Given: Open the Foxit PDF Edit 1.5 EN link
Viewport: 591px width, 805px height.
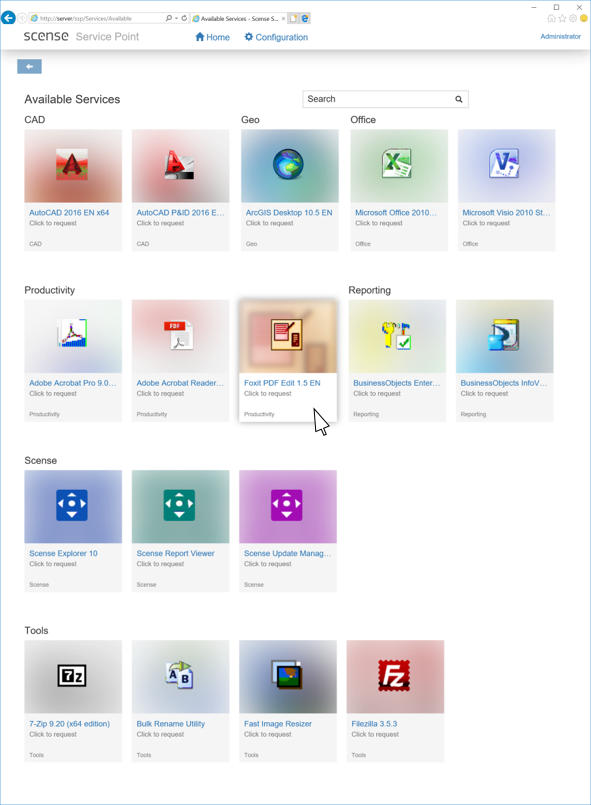Looking at the screenshot, I should pyautogui.click(x=282, y=383).
